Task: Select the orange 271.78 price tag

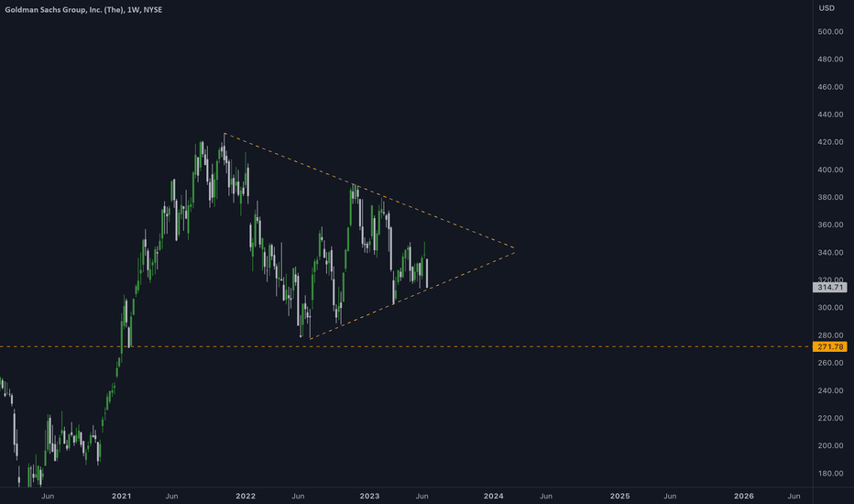Action: point(830,346)
